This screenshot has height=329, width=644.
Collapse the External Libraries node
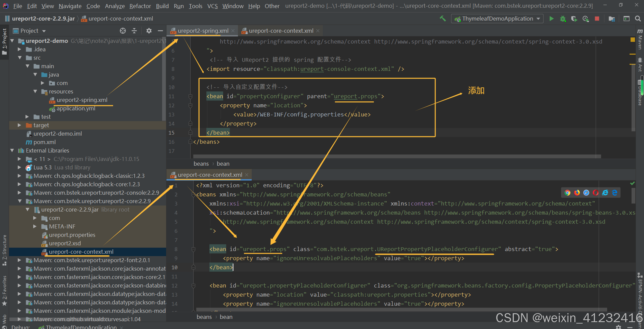[12, 150]
